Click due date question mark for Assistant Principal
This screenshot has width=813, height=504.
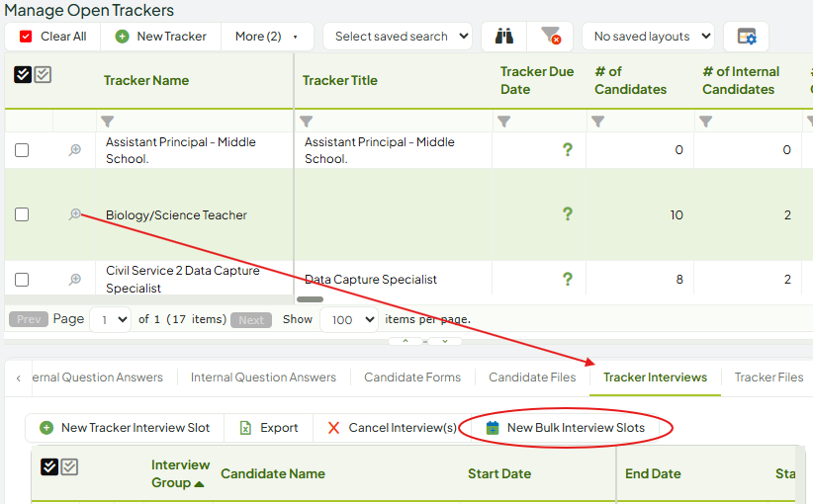click(x=568, y=149)
